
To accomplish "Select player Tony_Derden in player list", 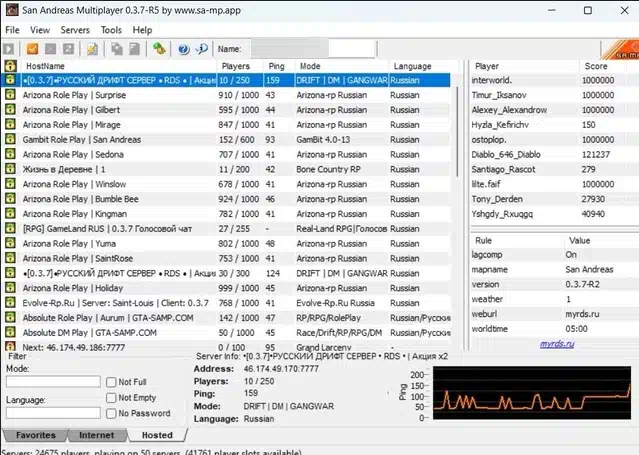I will pyautogui.click(x=555, y=199).
